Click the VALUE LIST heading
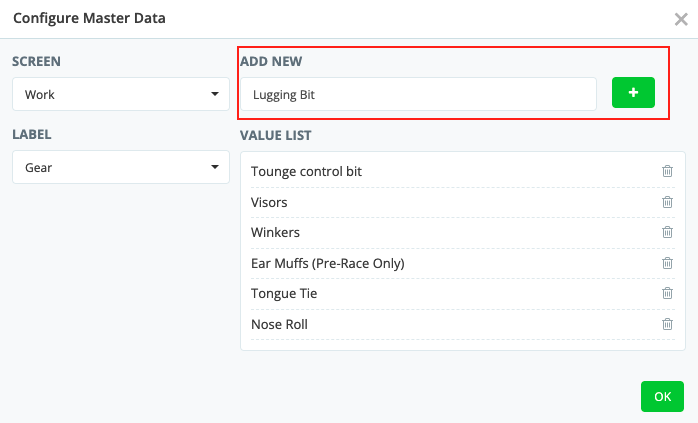Screen dimensions: 698x423 [x=275, y=135]
